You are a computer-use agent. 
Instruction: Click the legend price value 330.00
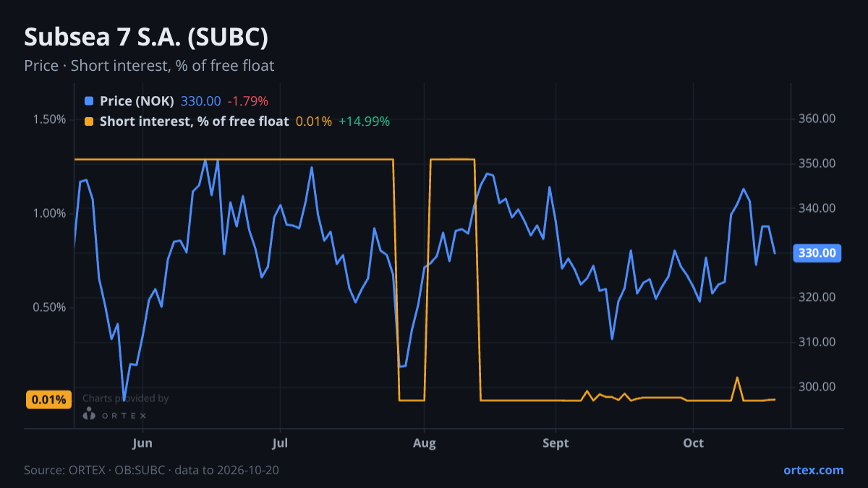click(x=200, y=101)
